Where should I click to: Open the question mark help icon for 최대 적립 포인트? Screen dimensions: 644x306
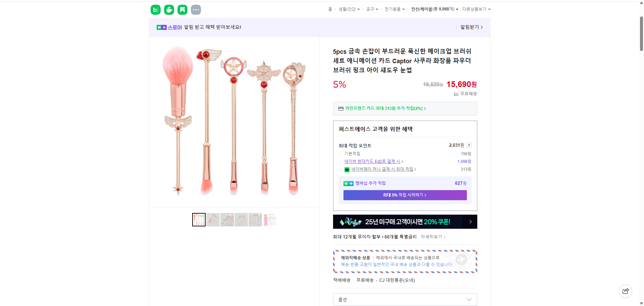click(x=469, y=145)
